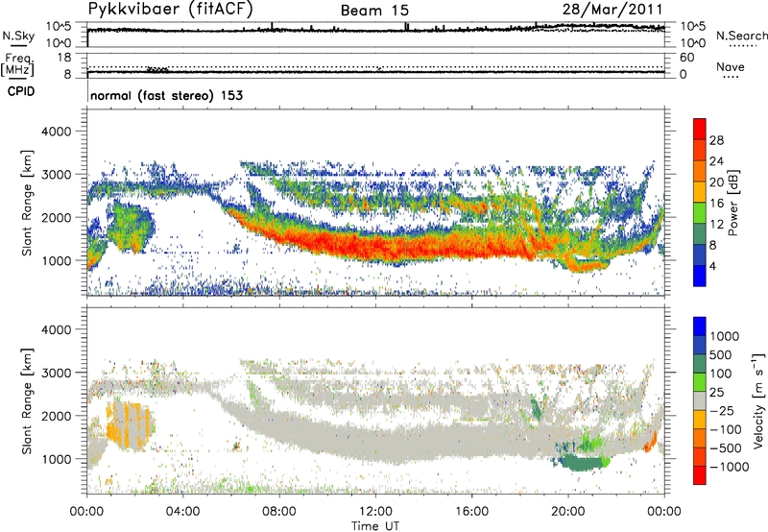Click the "Pykkvibaer (fitACF)" plot title
This screenshot has height=532, width=768.
170,10
